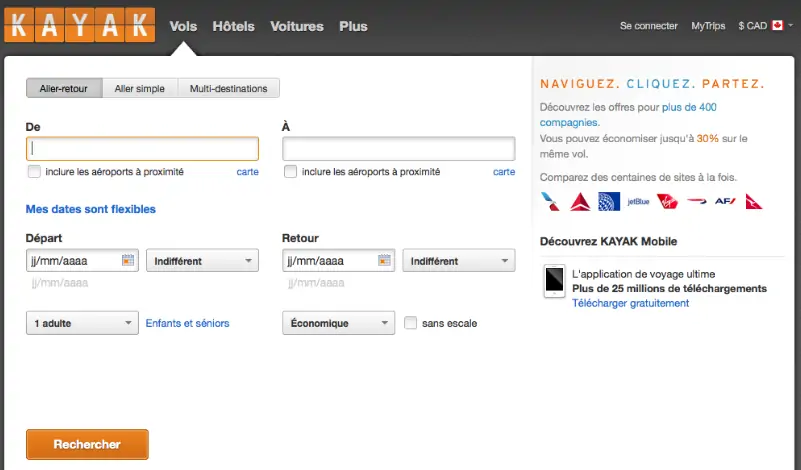Click the Delta airline logo

(579, 202)
